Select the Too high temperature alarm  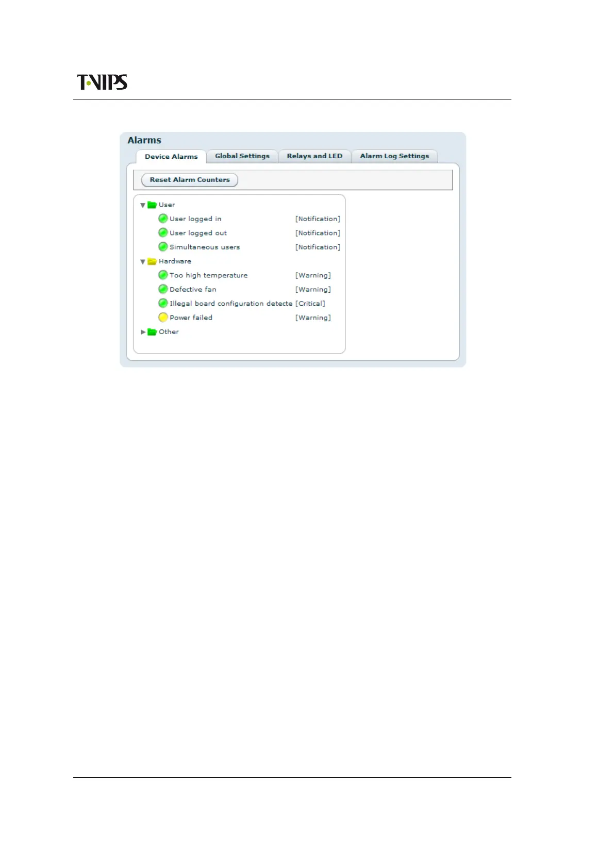pos(208,275)
